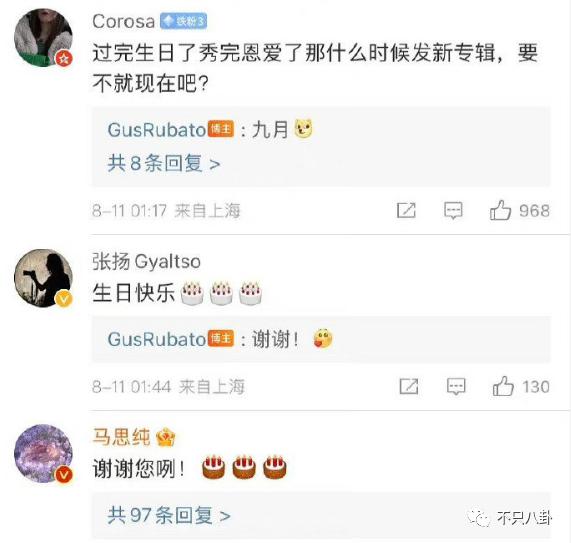The image size is (571, 543).
Task: Open Corosa username link
Action: tap(124, 21)
